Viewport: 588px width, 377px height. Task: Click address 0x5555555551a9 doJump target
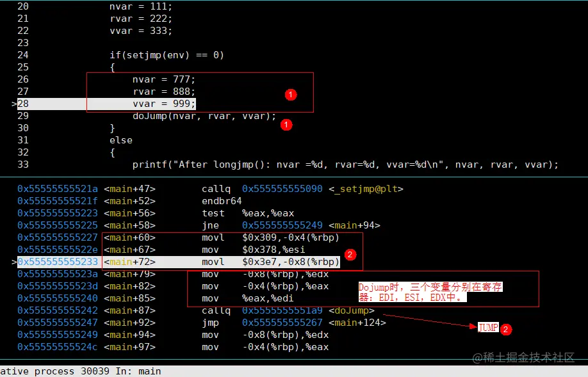(282, 310)
